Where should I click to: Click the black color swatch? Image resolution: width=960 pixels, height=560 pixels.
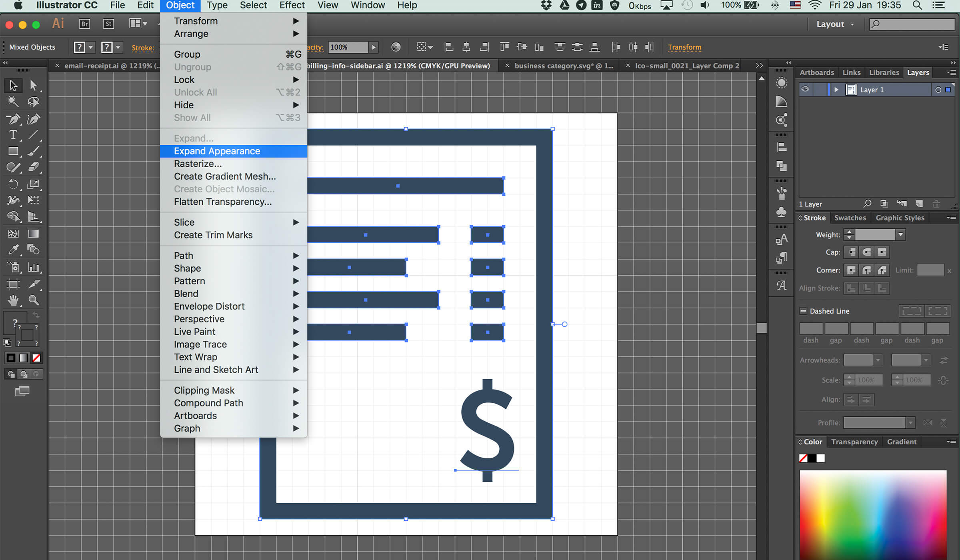812,458
